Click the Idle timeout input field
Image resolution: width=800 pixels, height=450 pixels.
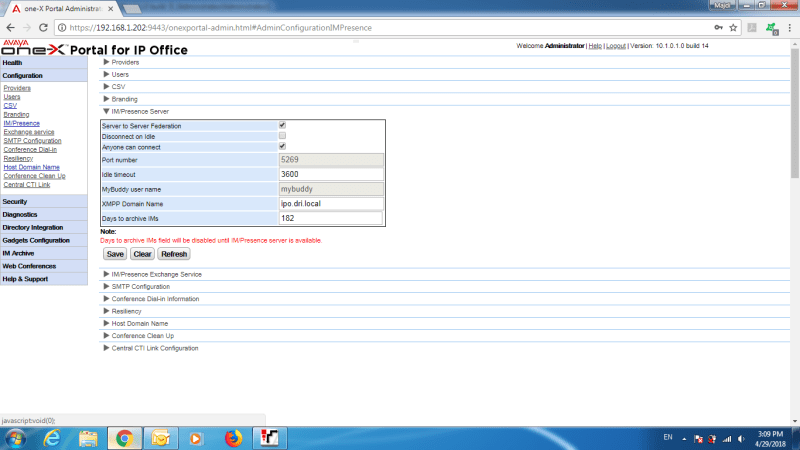click(x=331, y=174)
